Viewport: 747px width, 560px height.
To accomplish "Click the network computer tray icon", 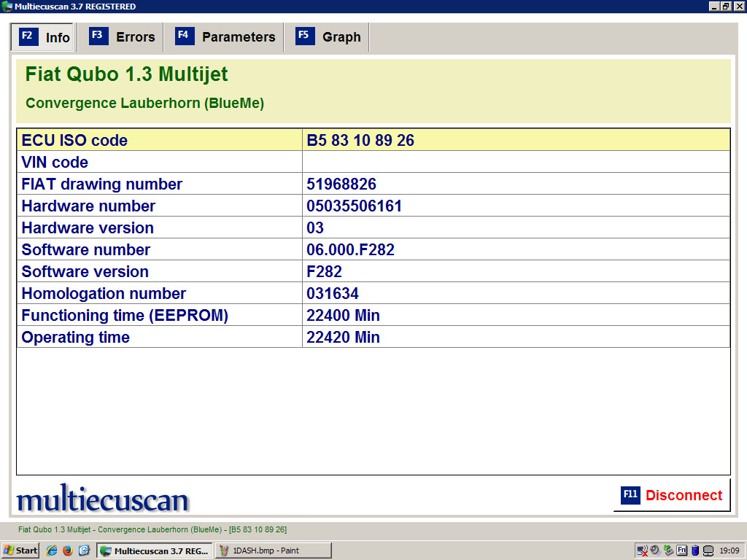I will click(x=708, y=551).
